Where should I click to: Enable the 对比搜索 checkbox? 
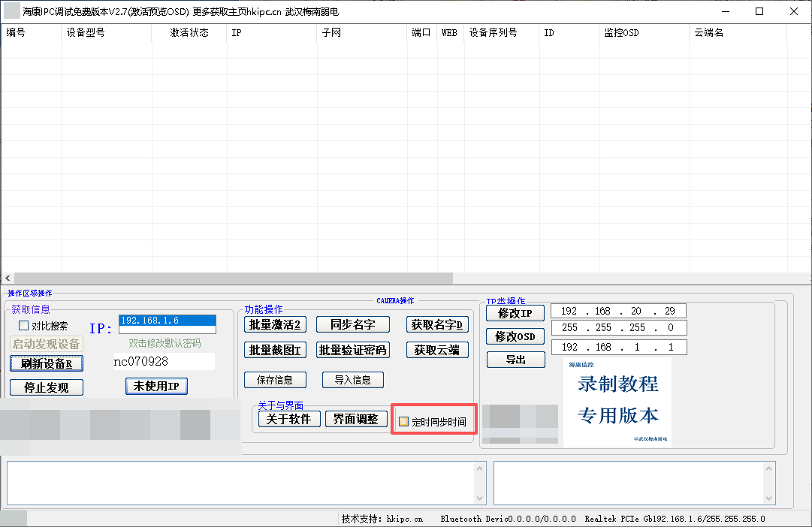click(24, 326)
